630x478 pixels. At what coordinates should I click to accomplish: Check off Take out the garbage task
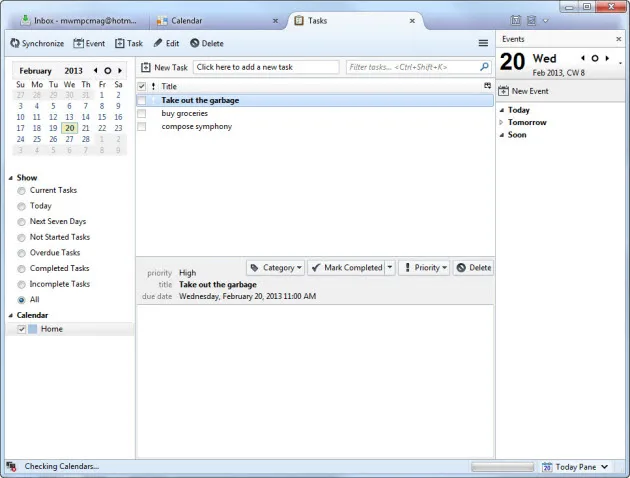(141, 100)
